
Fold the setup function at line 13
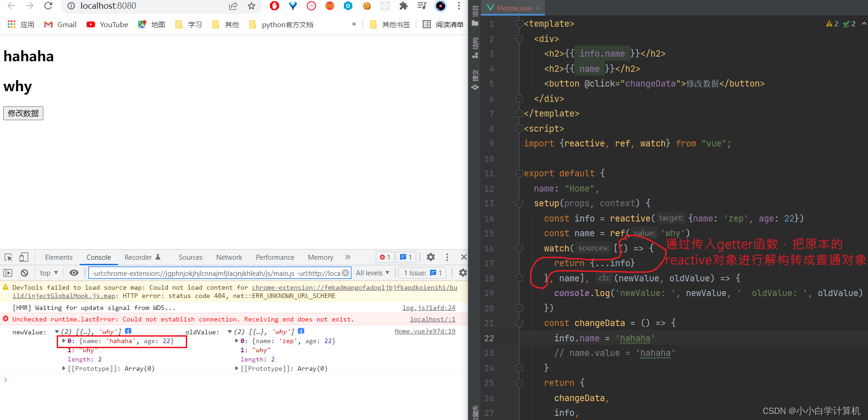point(520,204)
